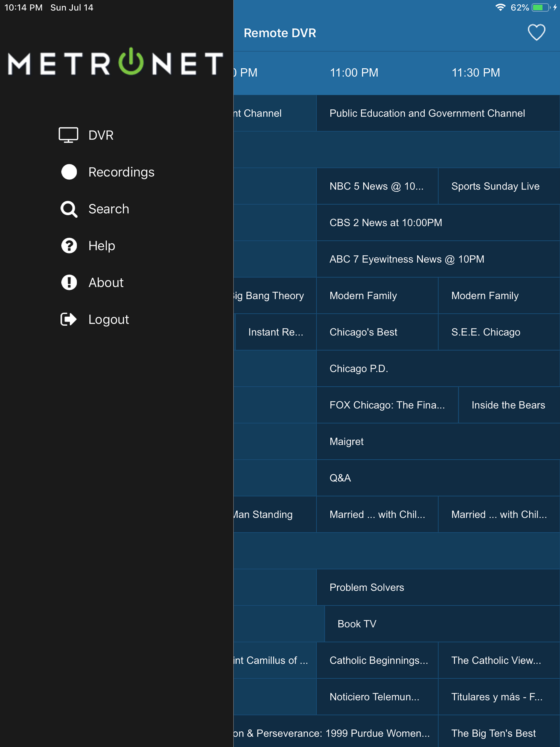Select Chicago P.D. in the guide
The height and width of the screenshot is (747, 560).
click(359, 368)
